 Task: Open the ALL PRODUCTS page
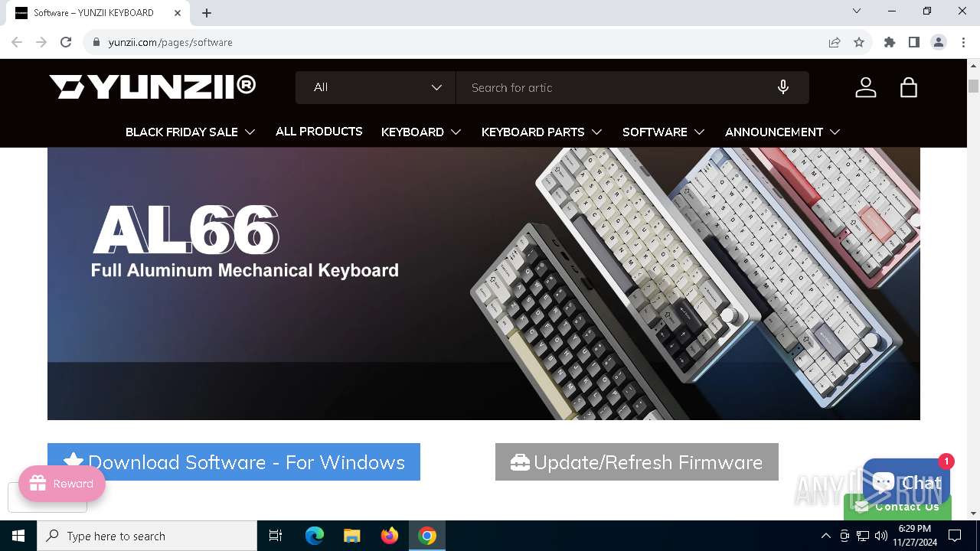[x=319, y=132]
